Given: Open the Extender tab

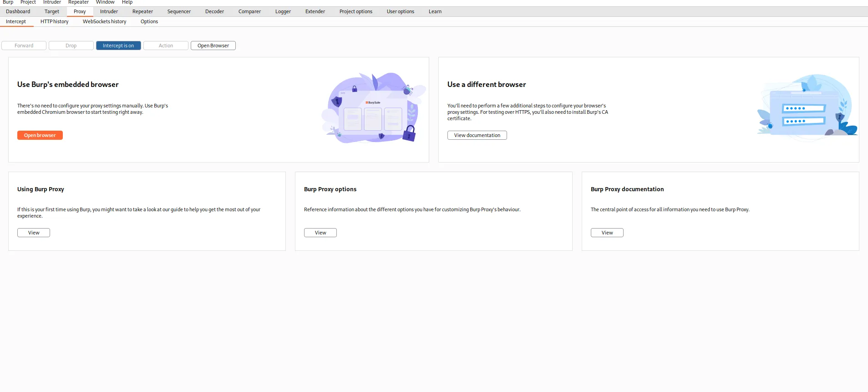Looking at the screenshot, I should 315,11.
